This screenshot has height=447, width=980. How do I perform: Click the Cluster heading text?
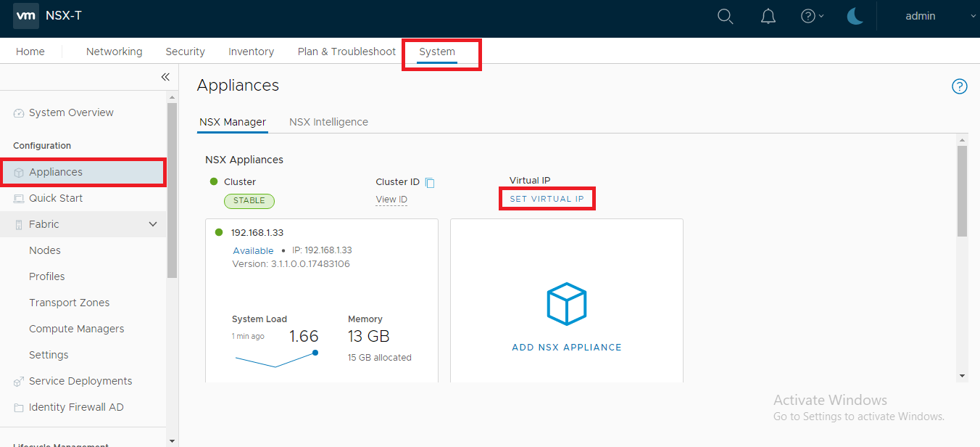coord(240,181)
